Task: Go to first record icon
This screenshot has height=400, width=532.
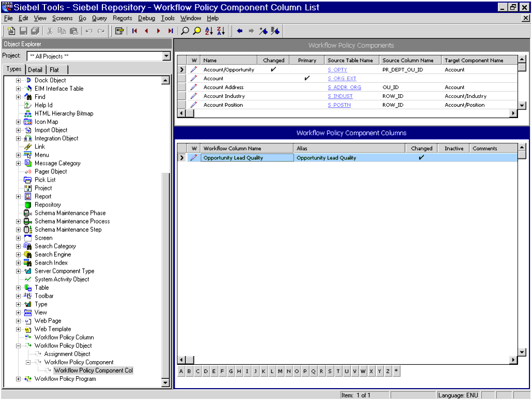Action: pyautogui.click(x=134, y=31)
